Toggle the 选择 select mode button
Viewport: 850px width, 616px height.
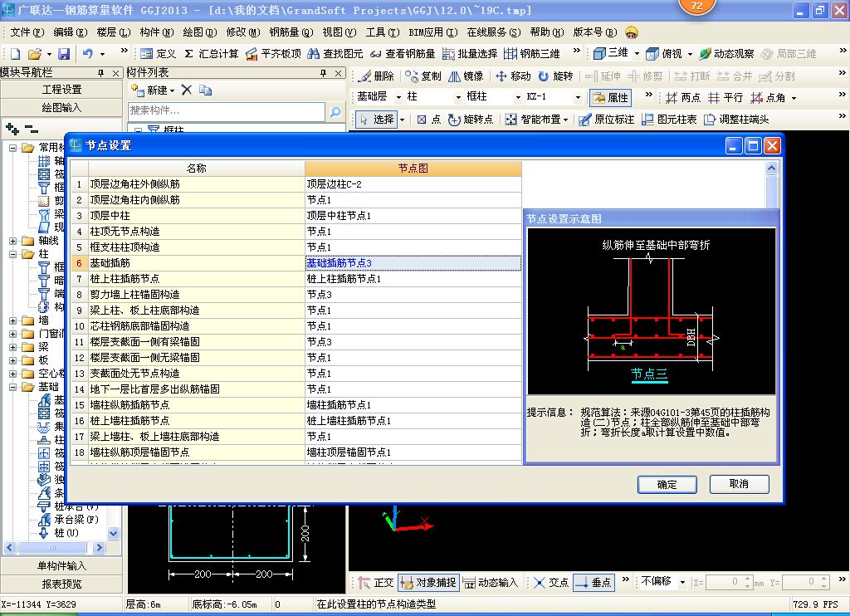point(376,120)
